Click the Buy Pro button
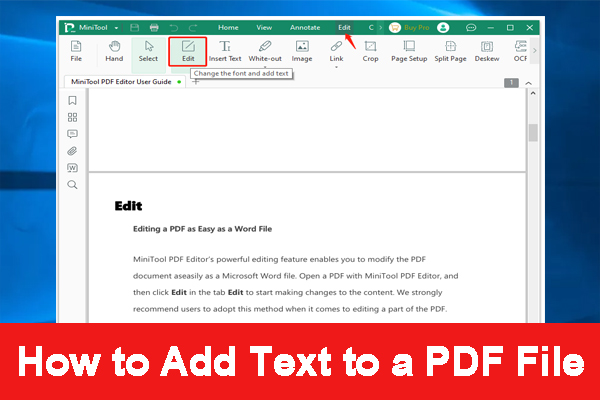 [409, 28]
